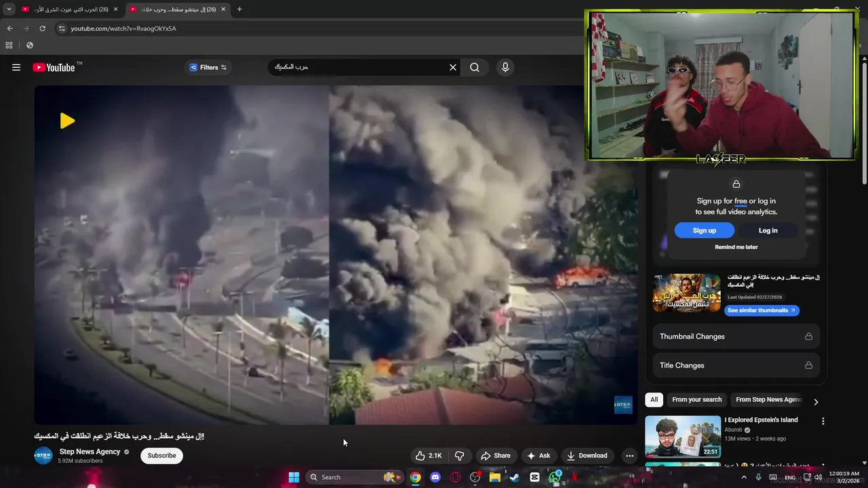Open Discord from taskbar
This screenshot has height=488, width=868.
tap(435, 477)
